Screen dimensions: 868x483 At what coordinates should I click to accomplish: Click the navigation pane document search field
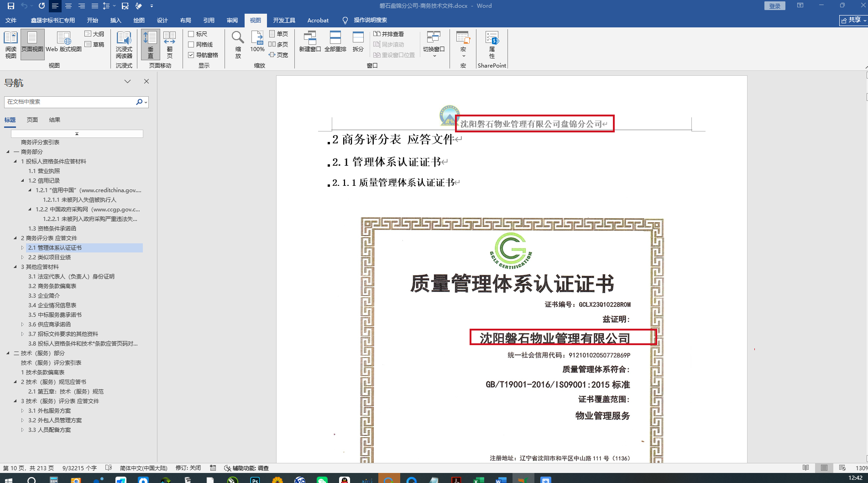pos(70,102)
